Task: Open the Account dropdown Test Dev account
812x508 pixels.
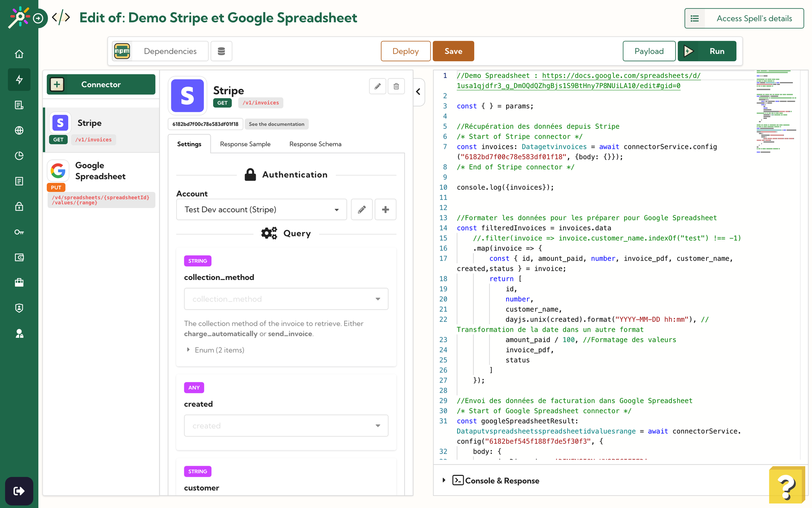Action: [261, 209]
